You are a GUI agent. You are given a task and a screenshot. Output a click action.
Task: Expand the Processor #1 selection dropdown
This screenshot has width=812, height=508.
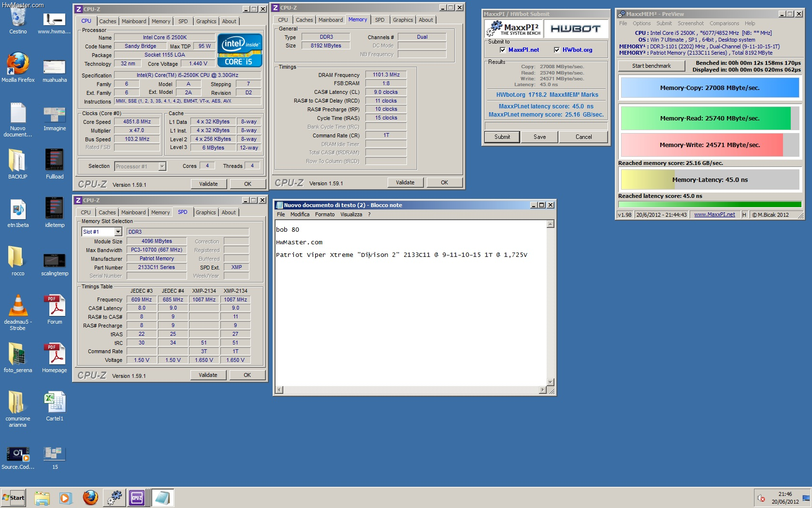click(x=162, y=166)
